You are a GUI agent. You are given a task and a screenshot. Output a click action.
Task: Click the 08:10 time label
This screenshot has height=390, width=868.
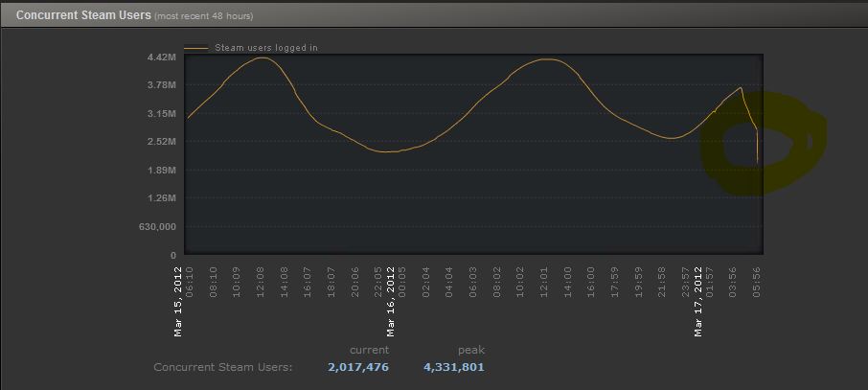[213, 283]
